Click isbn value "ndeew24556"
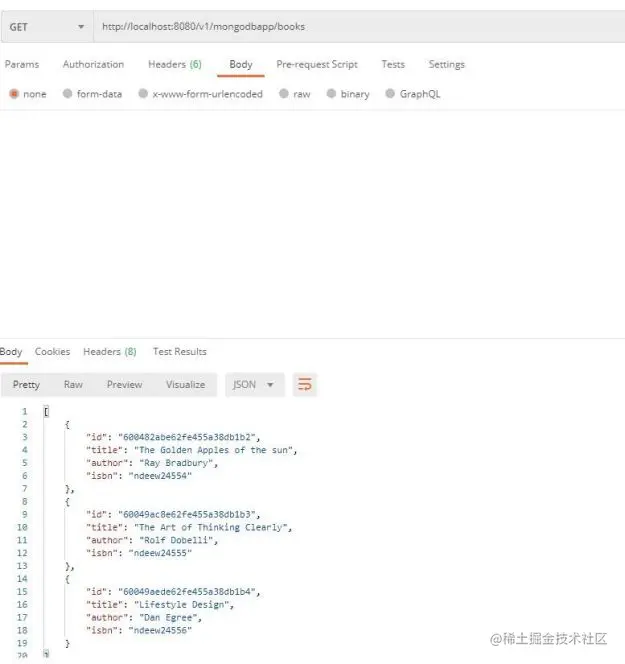The image size is (625, 664). click(160, 630)
